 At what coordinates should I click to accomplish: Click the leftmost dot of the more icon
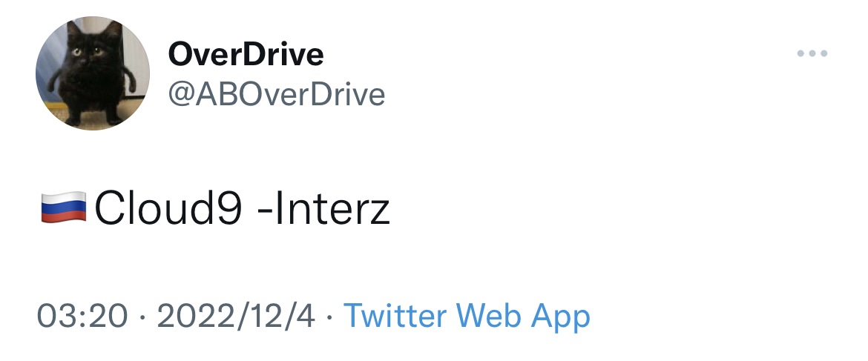click(x=800, y=54)
